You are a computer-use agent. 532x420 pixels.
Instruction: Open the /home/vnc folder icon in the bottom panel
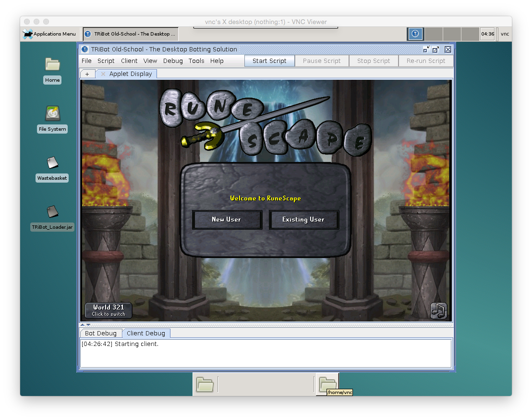(x=328, y=383)
